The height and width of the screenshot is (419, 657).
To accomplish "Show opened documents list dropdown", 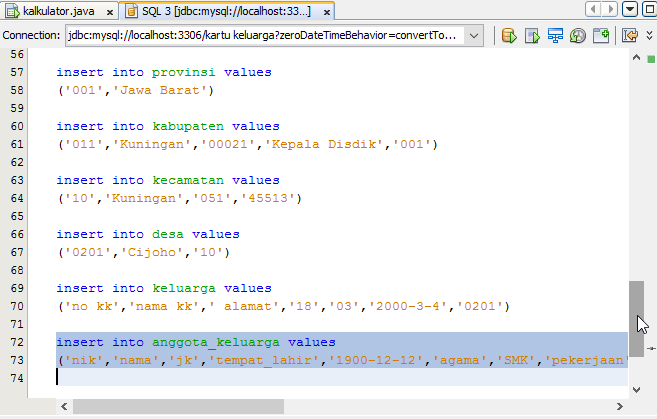I will pos(630,9).
